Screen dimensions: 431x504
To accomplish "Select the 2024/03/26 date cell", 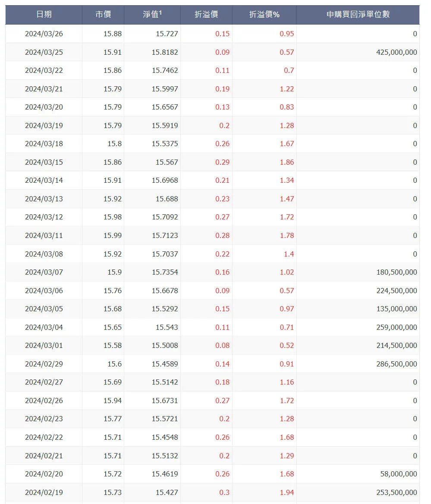I will point(44,34).
